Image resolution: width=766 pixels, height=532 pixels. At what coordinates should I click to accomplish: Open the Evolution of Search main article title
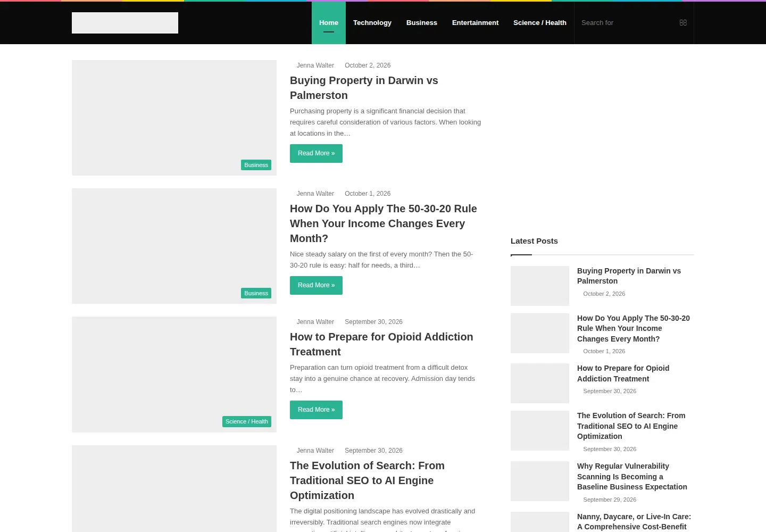[367, 480]
